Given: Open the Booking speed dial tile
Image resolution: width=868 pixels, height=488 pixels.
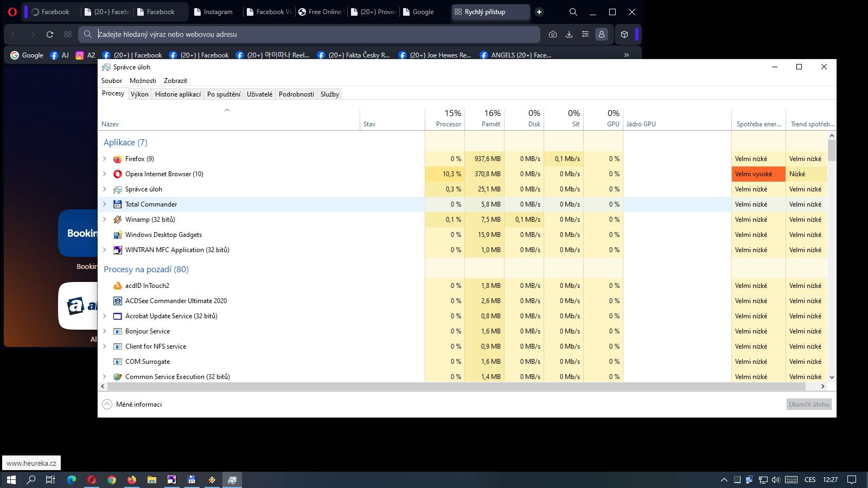Looking at the screenshot, I should pyautogui.click(x=78, y=233).
